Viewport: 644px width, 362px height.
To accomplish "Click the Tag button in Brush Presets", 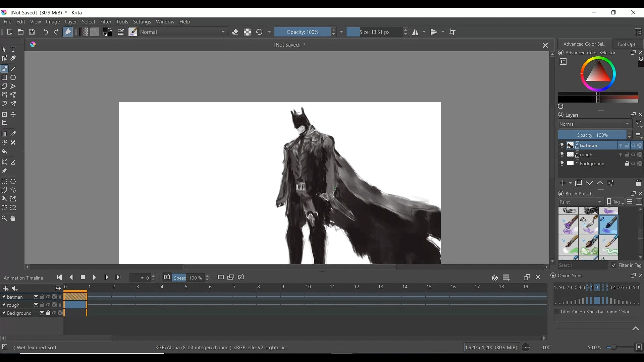I will (615, 202).
